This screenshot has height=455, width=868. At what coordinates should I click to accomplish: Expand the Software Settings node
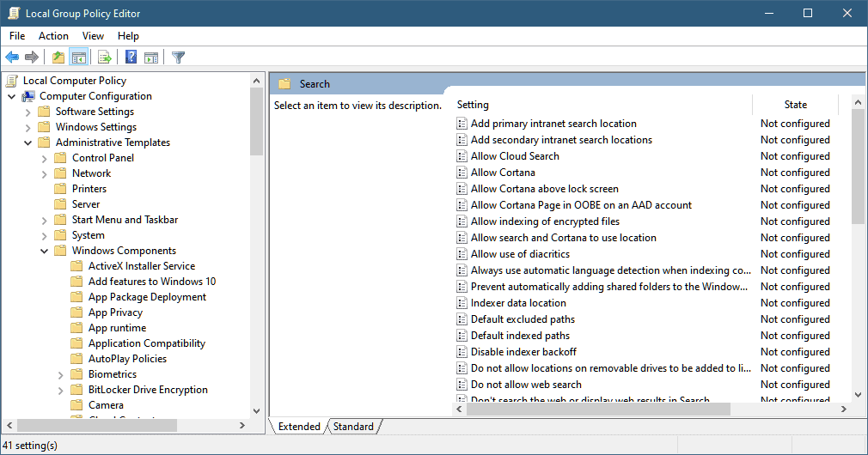28,112
